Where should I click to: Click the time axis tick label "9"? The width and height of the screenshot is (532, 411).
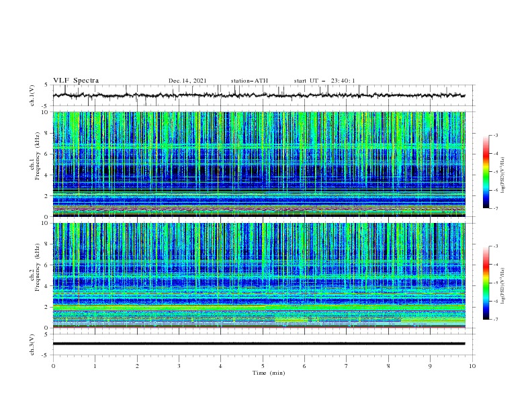tap(430, 366)
